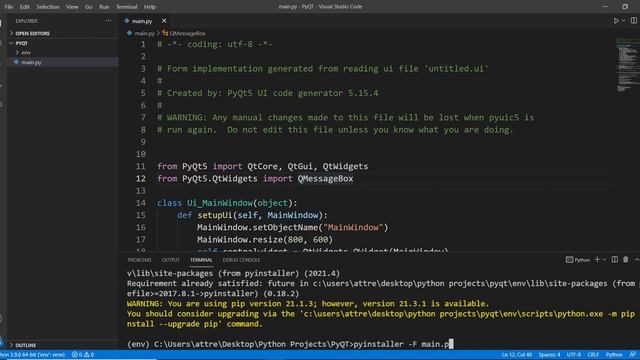Run the Python file with play icon

tap(616, 21)
